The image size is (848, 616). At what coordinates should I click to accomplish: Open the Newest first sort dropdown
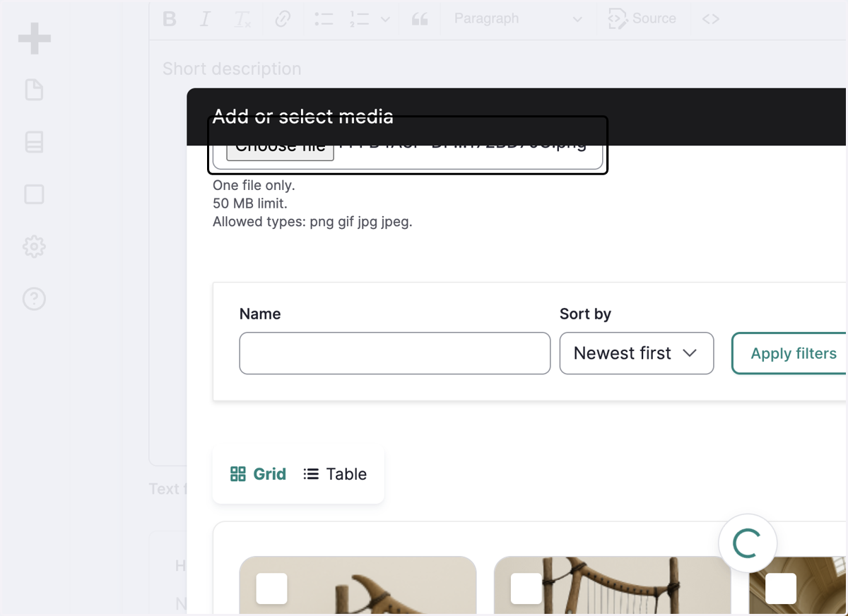(x=637, y=353)
